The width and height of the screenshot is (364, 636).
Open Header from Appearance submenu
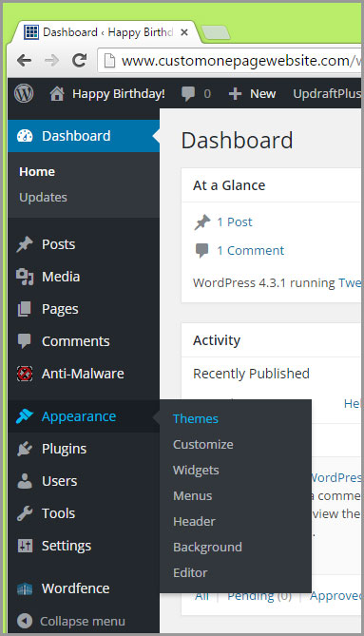click(x=194, y=522)
